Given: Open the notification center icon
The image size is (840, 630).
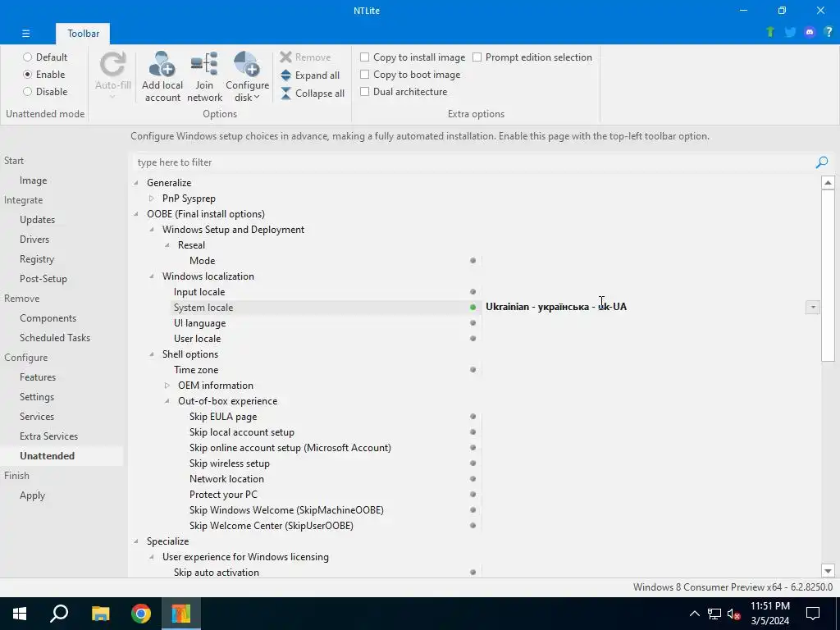Looking at the screenshot, I should [x=813, y=614].
